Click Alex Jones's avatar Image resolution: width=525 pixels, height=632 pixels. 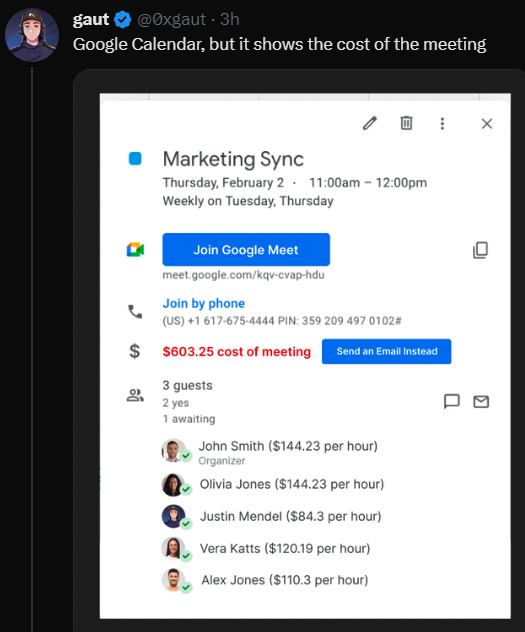click(173, 580)
